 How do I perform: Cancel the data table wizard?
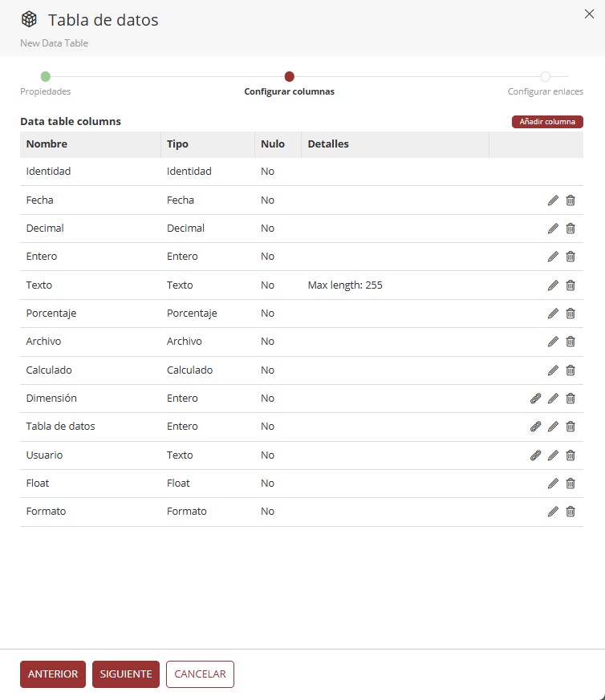point(200,674)
